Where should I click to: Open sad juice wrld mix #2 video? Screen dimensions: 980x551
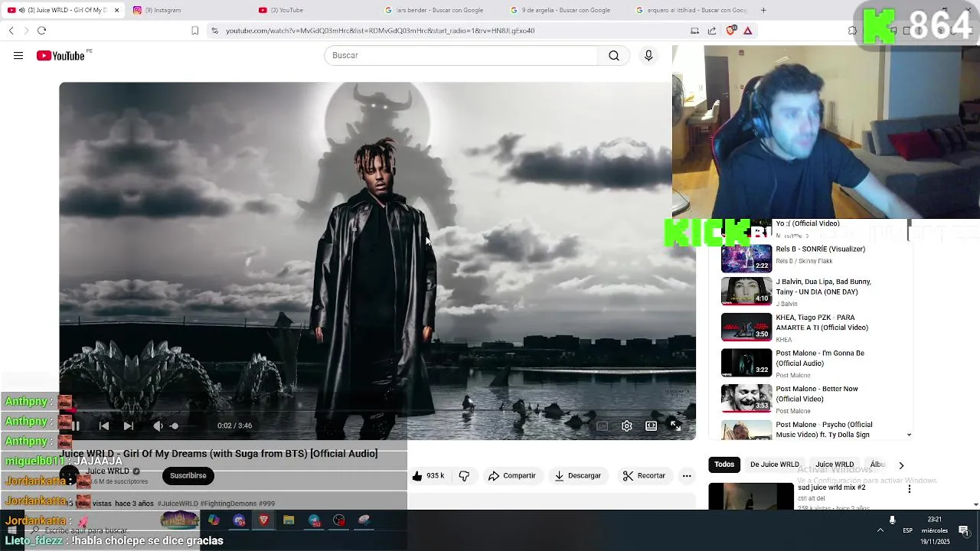pyautogui.click(x=831, y=487)
